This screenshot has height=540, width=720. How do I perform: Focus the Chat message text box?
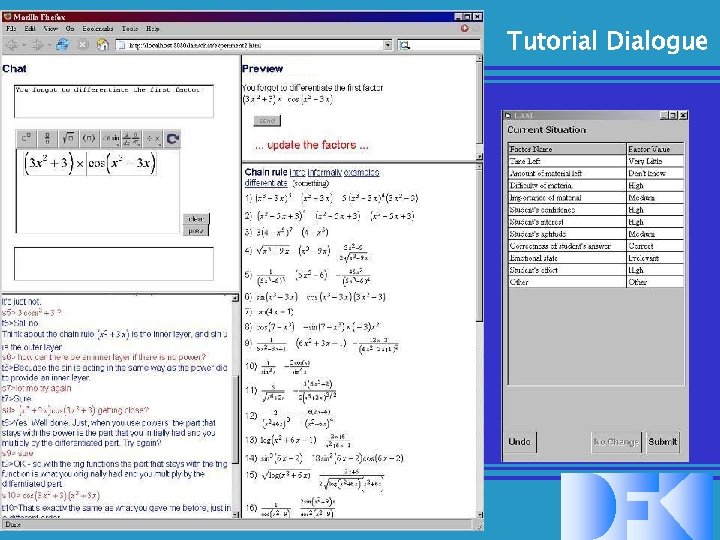(x=114, y=101)
